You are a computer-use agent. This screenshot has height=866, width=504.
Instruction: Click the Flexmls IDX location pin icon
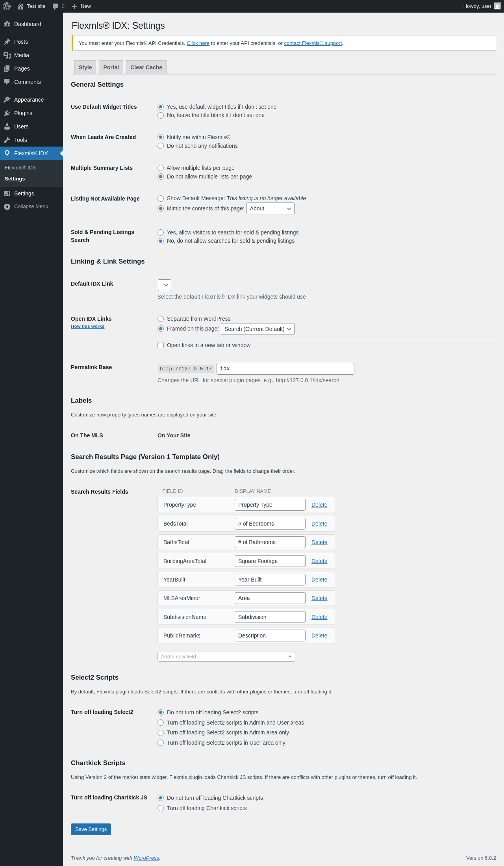[x=7, y=153]
